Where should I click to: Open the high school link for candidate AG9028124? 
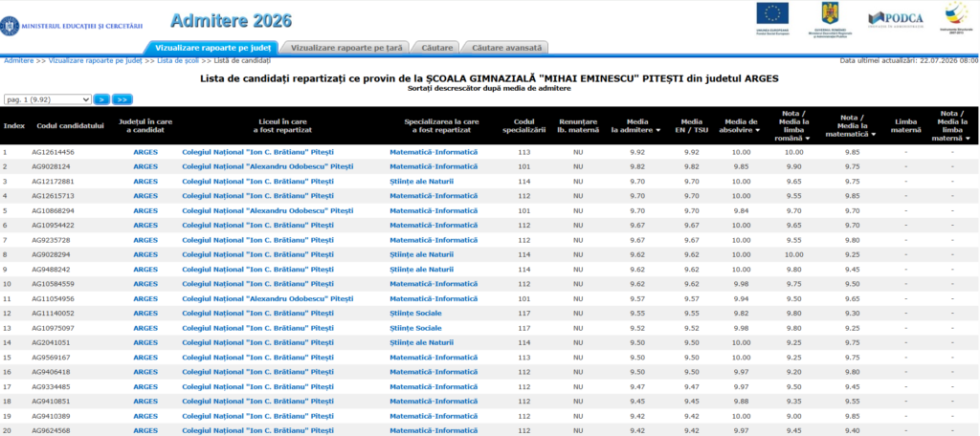[x=268, y=166]
